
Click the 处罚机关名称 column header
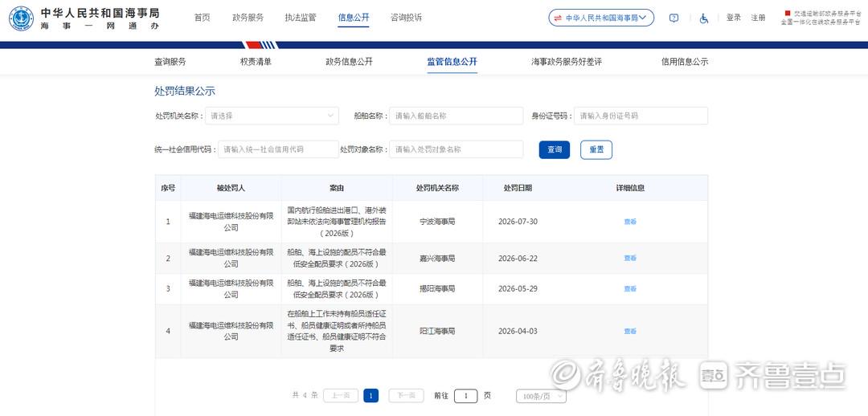point(437,188)
